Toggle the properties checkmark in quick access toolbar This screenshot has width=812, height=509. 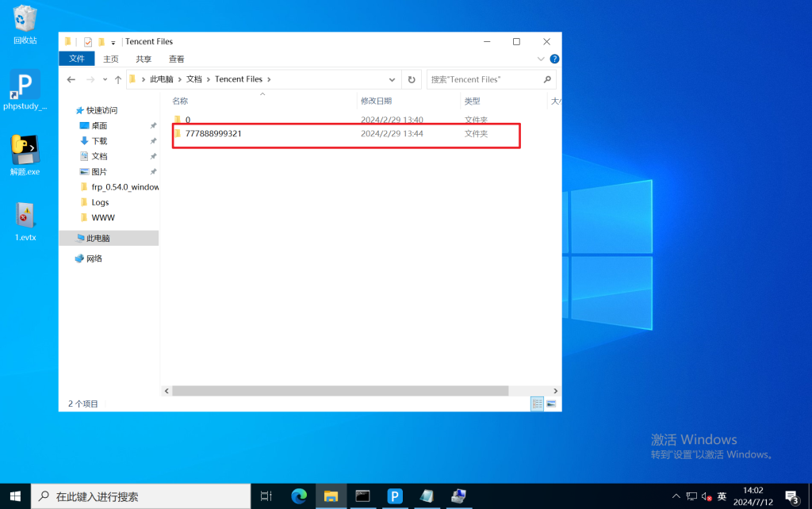[88, 42]
